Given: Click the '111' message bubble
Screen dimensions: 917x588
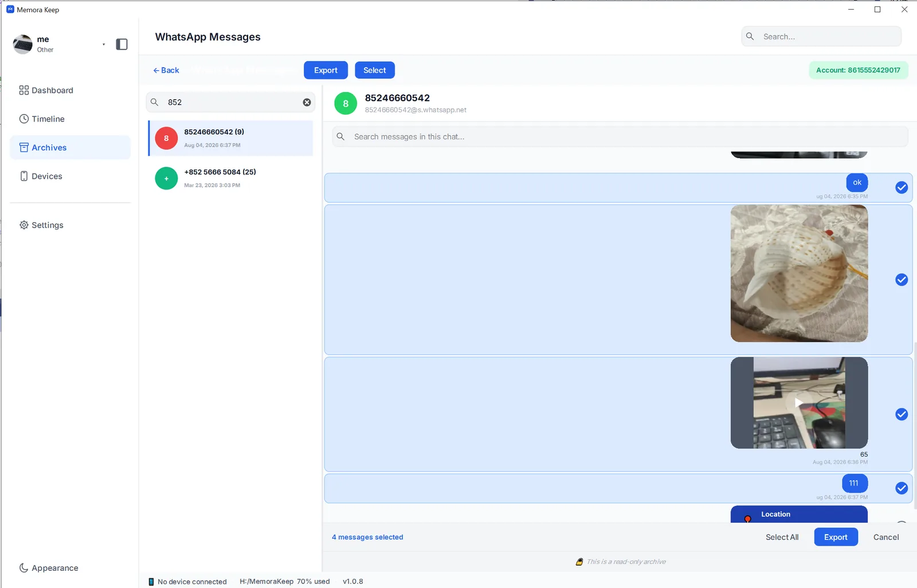Looking at the screenshot, I should coord(855,483).
